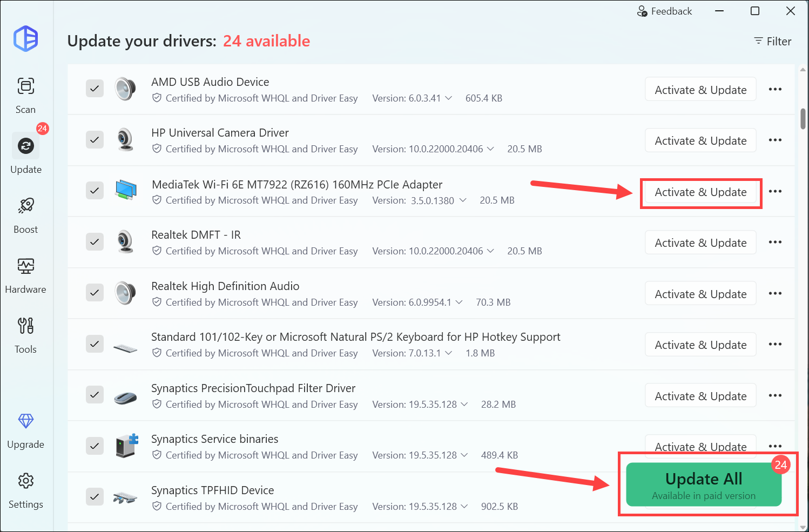Viewport: 809px width, 532px height.
Task: Activate & Update the MediaTek Wi-Fi adapter
Action: [700, 192]
